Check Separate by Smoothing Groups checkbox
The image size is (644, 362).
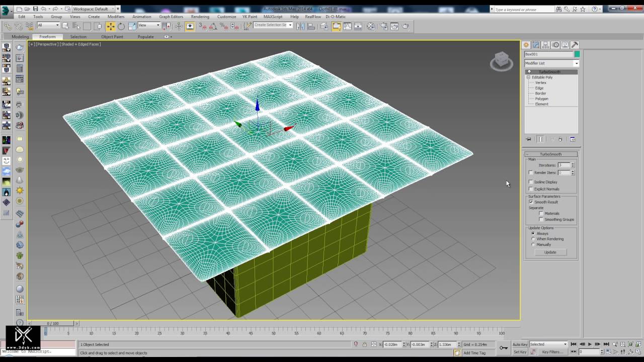(541, 219)
